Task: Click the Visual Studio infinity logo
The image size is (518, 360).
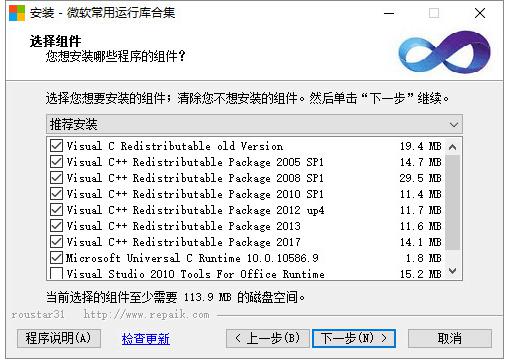Action: [x=444, y=52]
